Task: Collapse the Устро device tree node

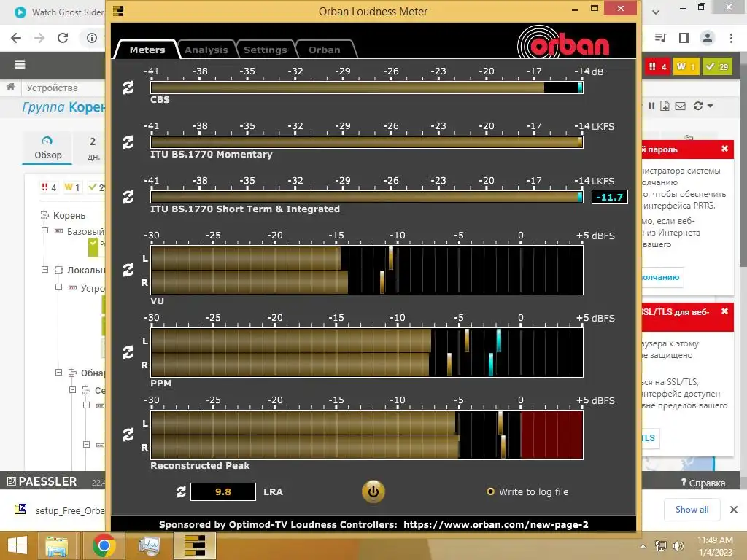Action: coord(58,287)
